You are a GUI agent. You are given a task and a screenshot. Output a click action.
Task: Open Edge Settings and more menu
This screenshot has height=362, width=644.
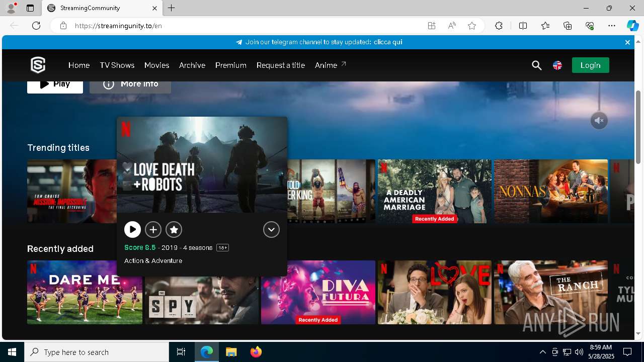612,26
